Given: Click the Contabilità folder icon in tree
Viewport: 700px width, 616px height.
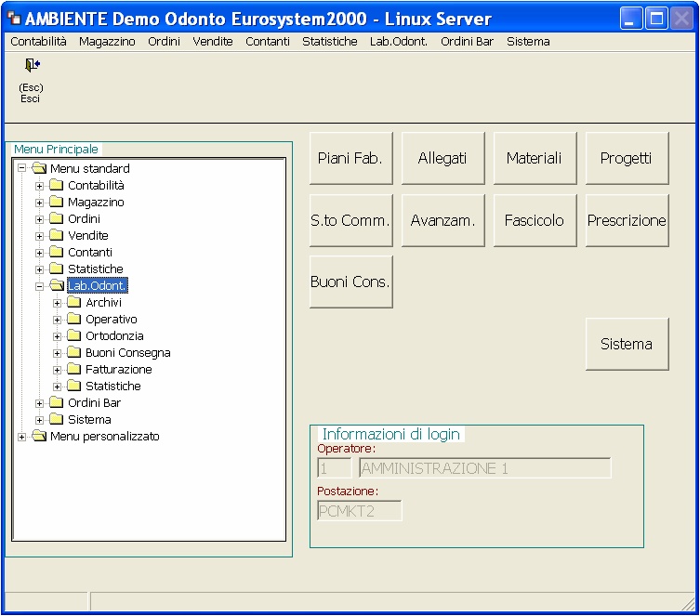Looking at the screenshot, I should click(x=57, y=185).
